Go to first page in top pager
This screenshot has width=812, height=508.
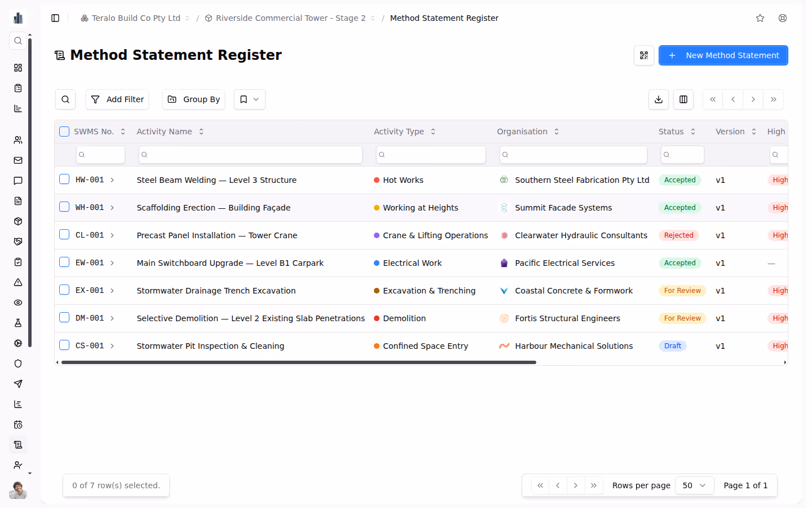coord(713,99)
